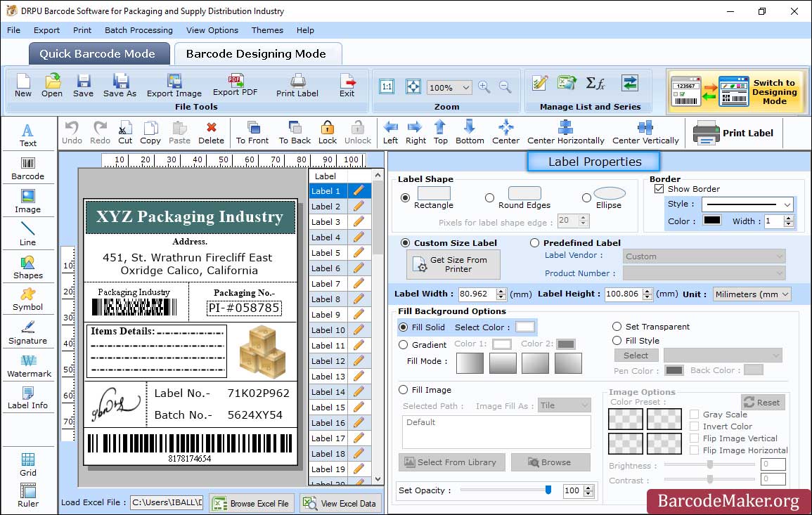
Task: Click Export PDF icon
Action: tap(235, 86)
